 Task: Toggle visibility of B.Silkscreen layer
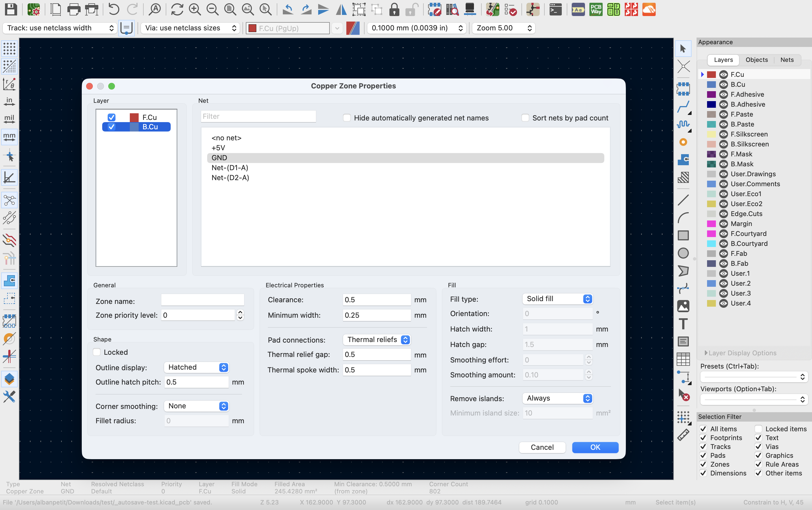723,144
